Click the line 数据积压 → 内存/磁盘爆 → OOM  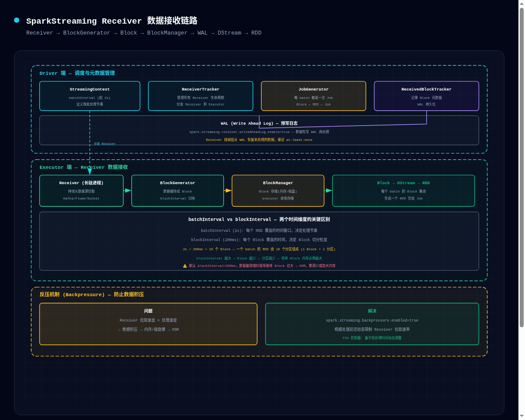(148, 329)
